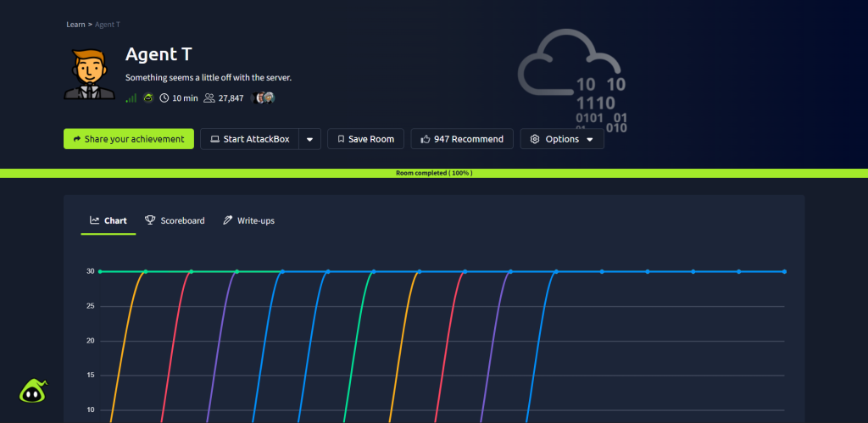868x423 pixels.
Task: Click the Agent T room avatar image
Action: coord(89,73)
